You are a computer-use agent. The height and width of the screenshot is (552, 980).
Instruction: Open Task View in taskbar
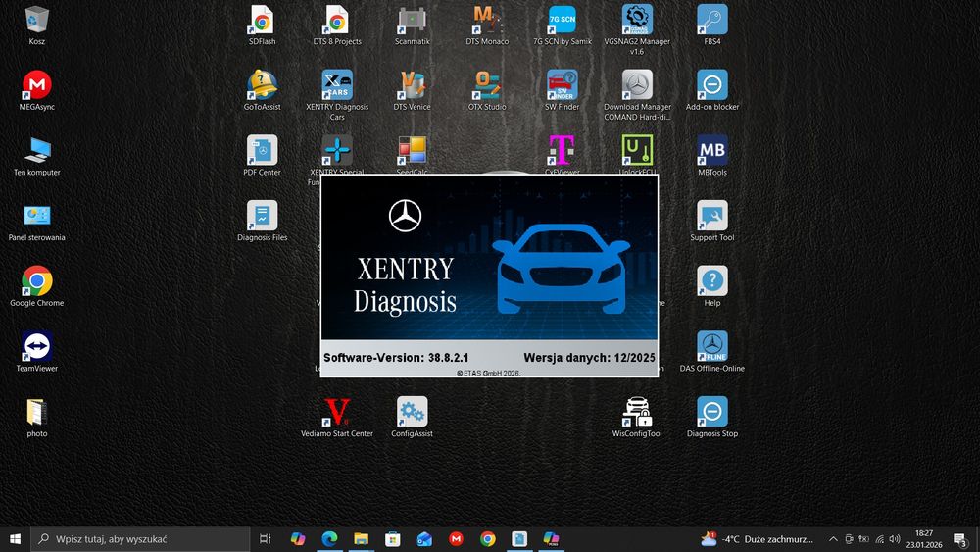tap(265, 539)
